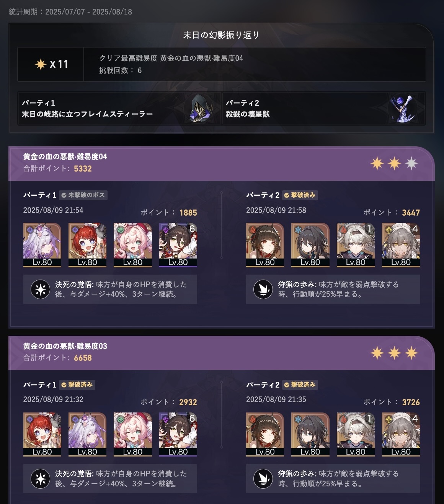Click the purple flower boss icon in パーティ2 panel
Viewport: 444px width, 504px height.
(402, 108)
